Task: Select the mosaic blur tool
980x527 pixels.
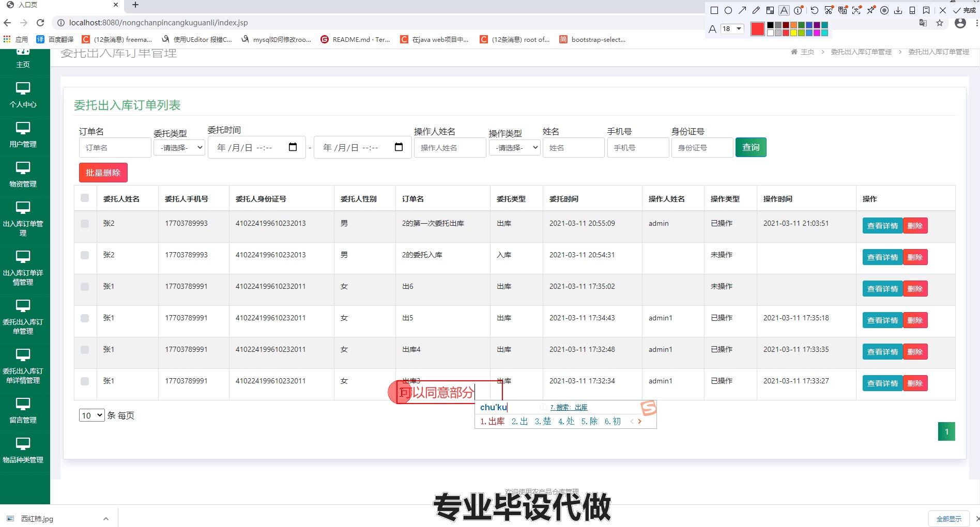Action: pos(770,10)
